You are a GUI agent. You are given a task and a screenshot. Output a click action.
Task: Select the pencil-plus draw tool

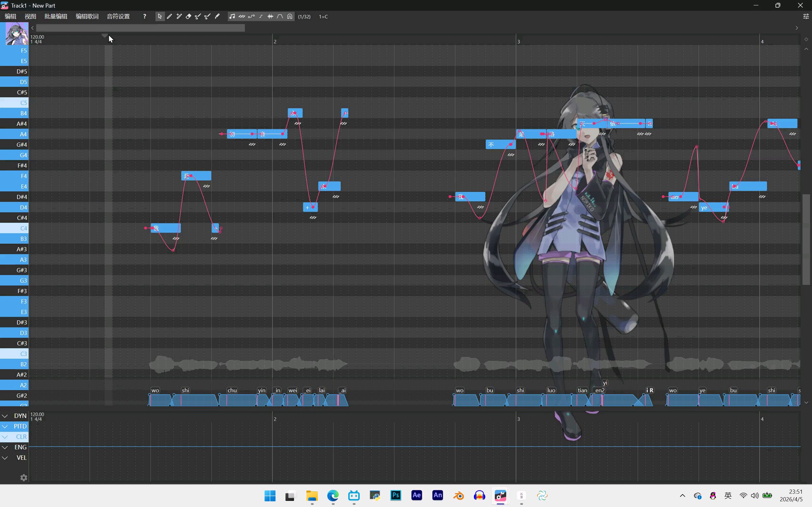click(x=179, y=16)
